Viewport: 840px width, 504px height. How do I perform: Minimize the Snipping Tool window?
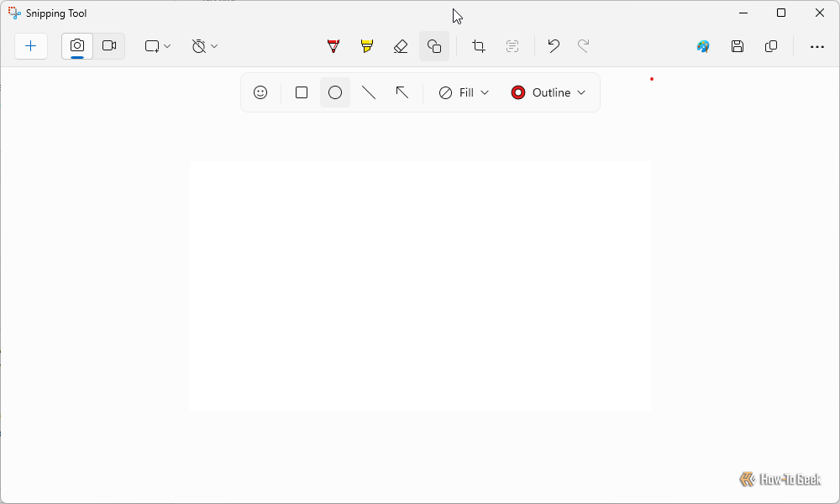(x=743, y=13)
